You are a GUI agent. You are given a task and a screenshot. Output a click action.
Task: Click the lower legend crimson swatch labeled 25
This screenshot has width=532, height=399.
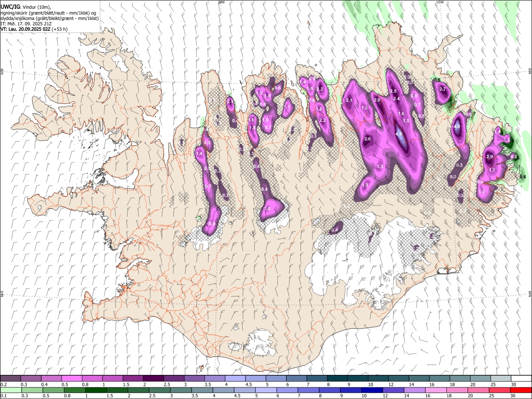click(499, 390)
